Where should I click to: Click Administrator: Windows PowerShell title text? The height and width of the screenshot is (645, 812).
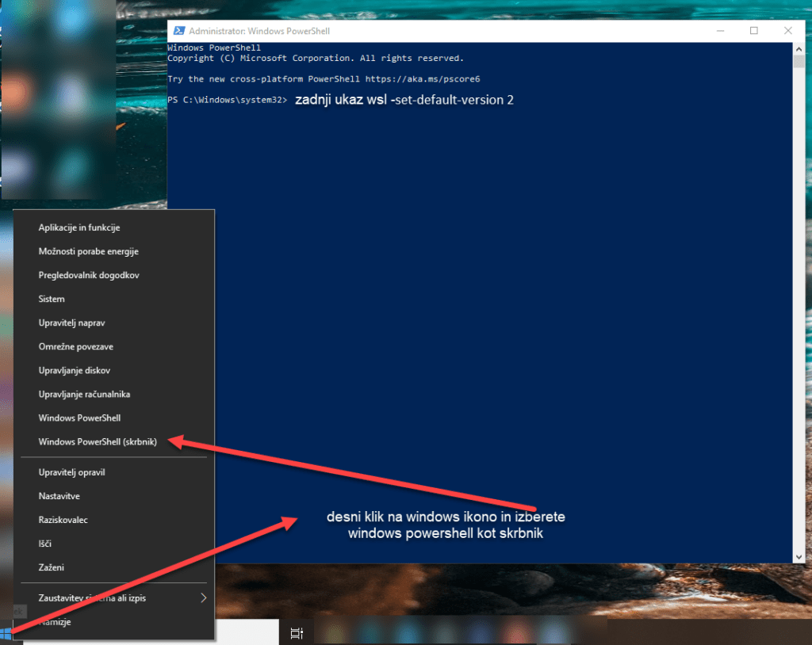[259, 31]
